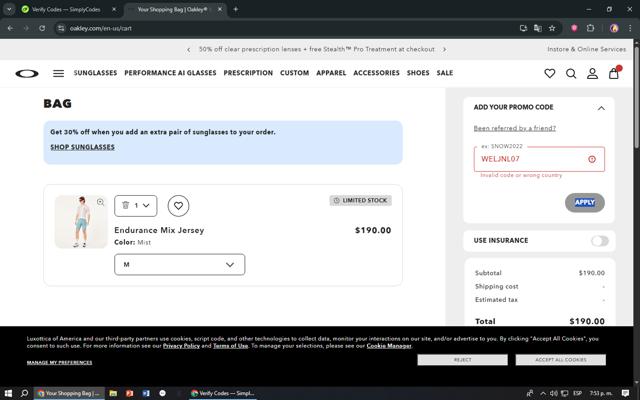640x400 pixels.
Task: Click the search magnifier icon
Action: coord(571,73)
